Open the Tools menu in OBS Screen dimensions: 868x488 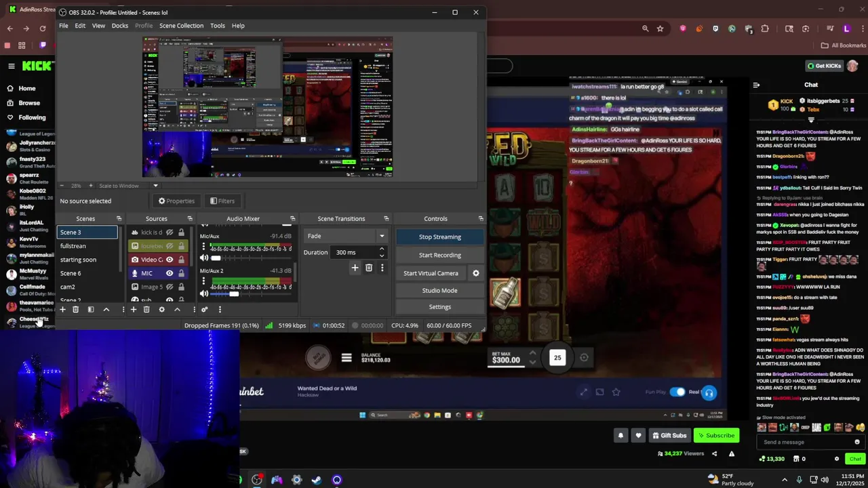tap(218, 26)
